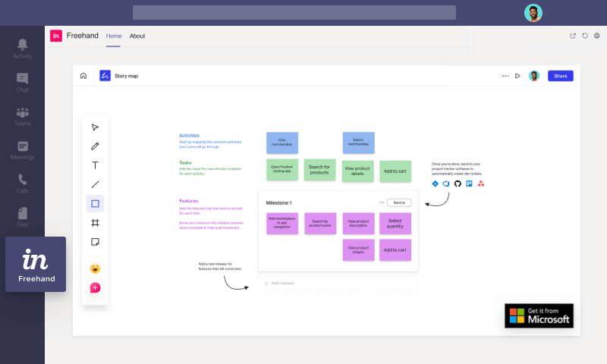Click the Teams search bar
The width and height of the screenshot is (607, 364).
click(x=294, y=12)
